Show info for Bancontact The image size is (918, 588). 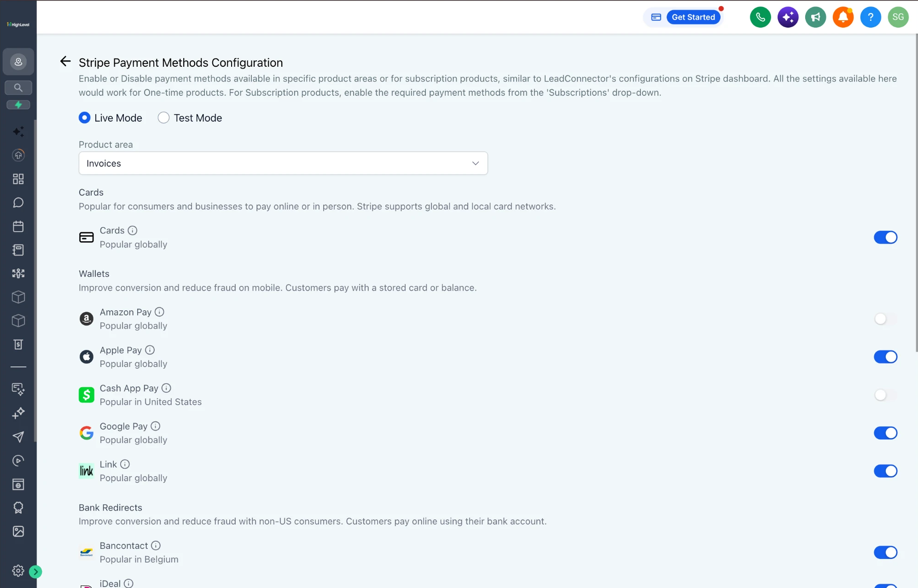[x=156, y=546]
